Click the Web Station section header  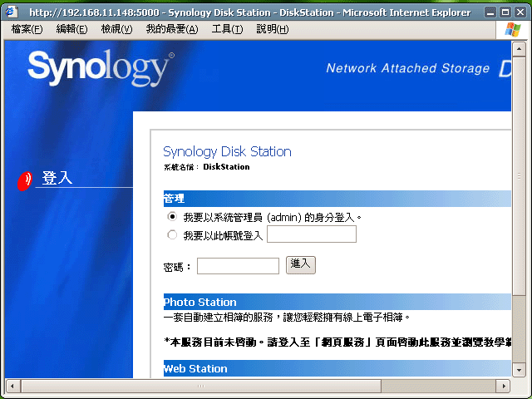point(337,368)
